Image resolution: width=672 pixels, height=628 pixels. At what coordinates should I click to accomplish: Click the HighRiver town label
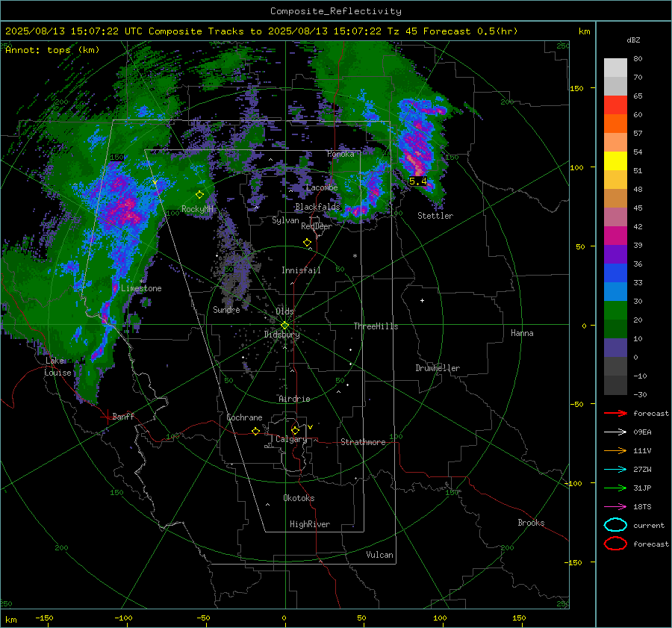click(x=310, y=524)
